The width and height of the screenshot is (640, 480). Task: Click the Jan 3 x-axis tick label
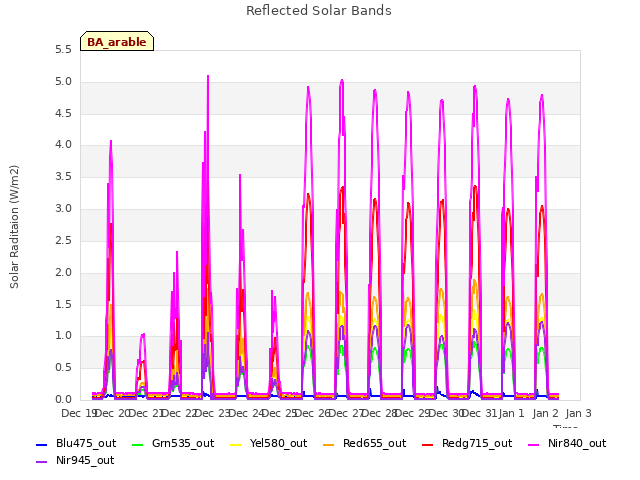578,413
